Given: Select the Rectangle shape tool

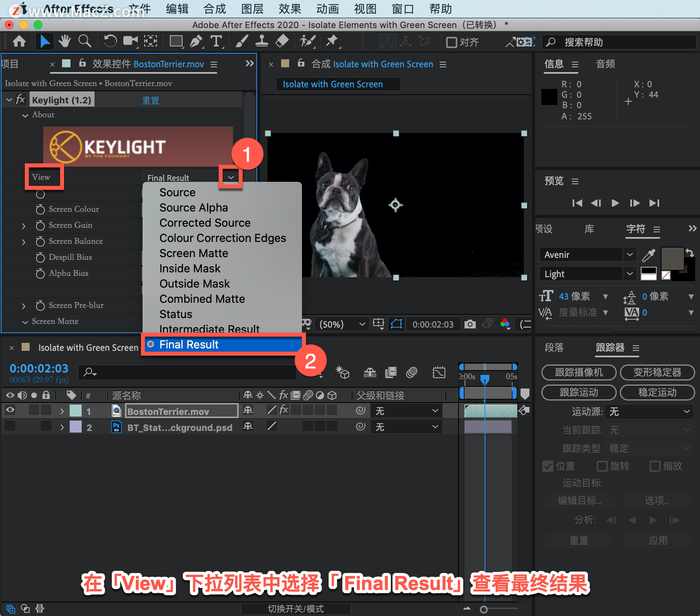Looking at the screenshot, I should coord(176,41).
